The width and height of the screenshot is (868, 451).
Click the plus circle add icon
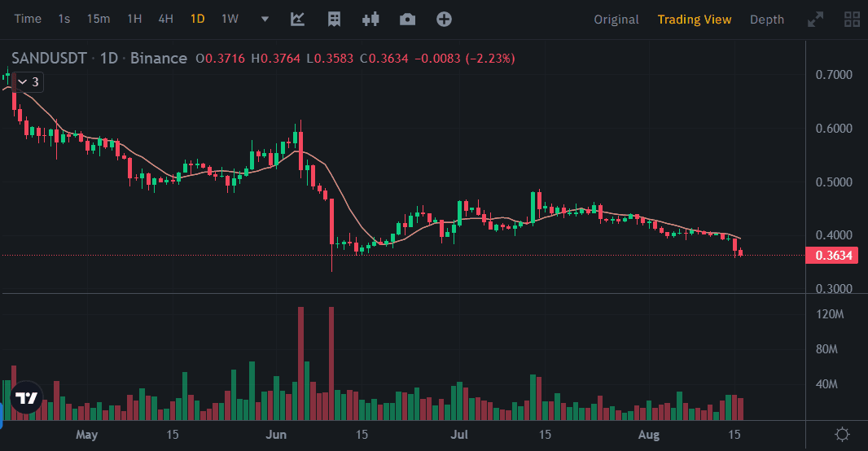[x=444, y=19]
